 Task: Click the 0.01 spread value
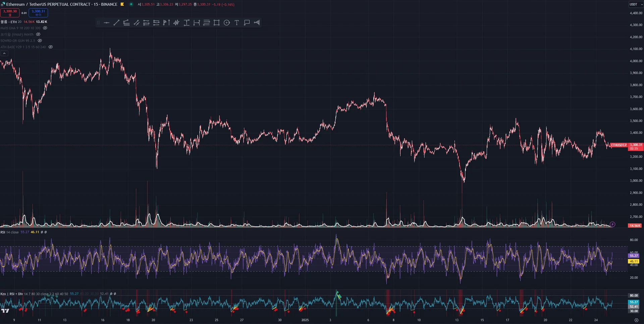pos(24,13)
